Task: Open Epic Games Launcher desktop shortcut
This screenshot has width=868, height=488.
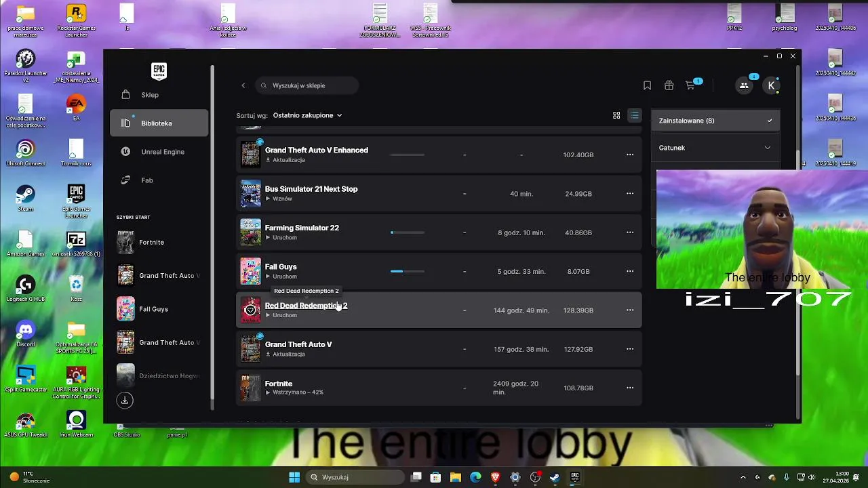Action: point(76,201)
